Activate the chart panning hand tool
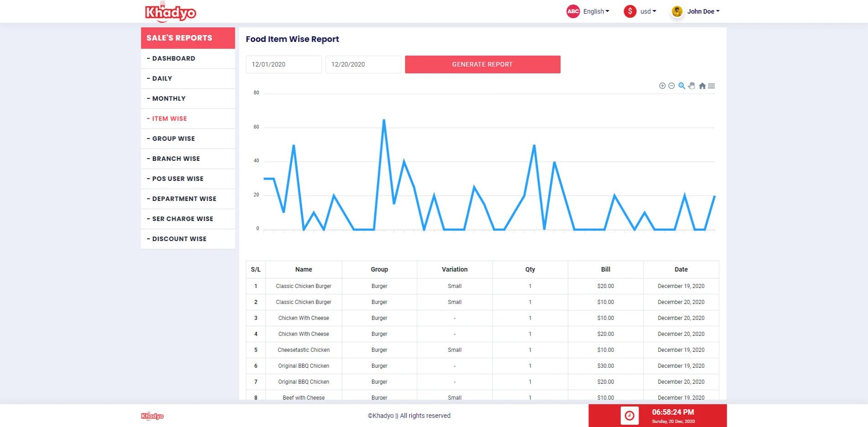This screenshot has width=868, height=427. pos(691,86)
